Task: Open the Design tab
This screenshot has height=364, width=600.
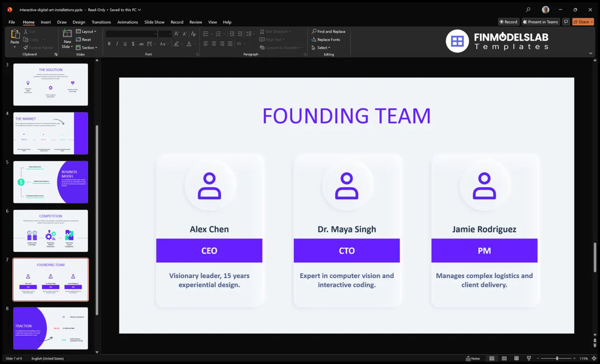Action: point(79,22)
